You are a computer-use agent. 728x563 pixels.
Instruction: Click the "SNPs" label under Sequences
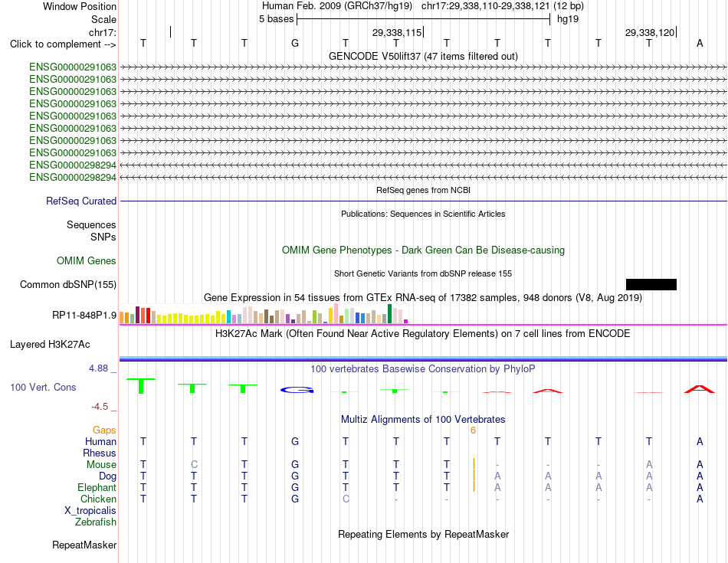click(x=103, y=237)
